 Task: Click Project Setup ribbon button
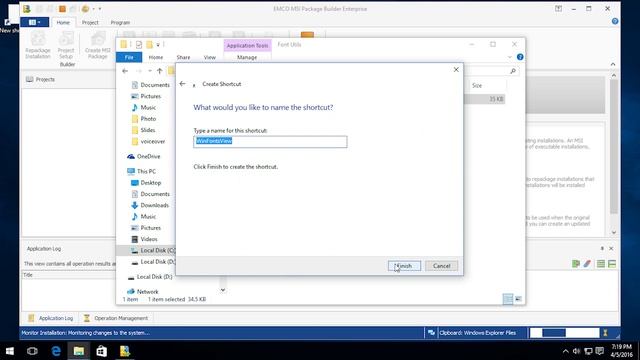(66, 45)
